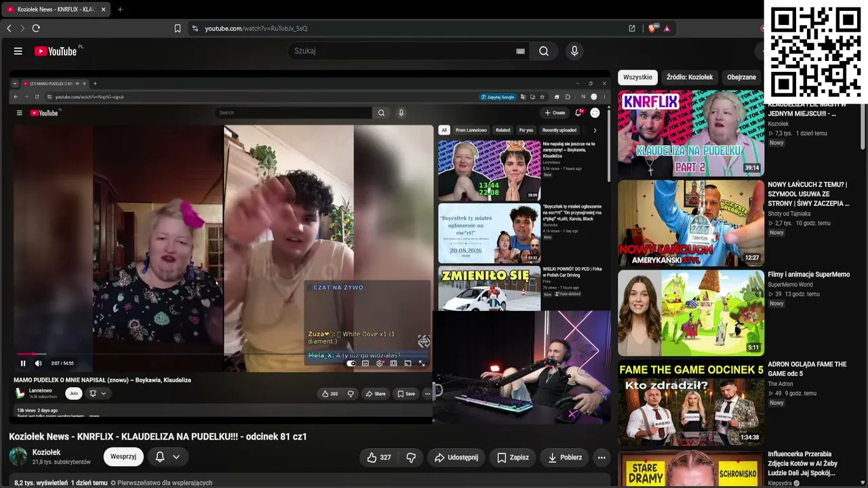Download the video with Pobierz
The width and height of the screenshot is (868, 488).
coord(564,457)
